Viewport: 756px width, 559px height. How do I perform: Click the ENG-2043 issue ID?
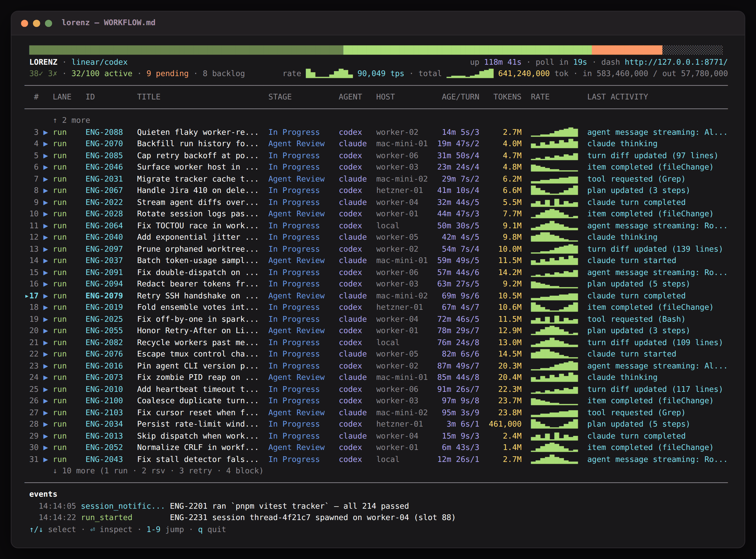[x=104, y=459]
